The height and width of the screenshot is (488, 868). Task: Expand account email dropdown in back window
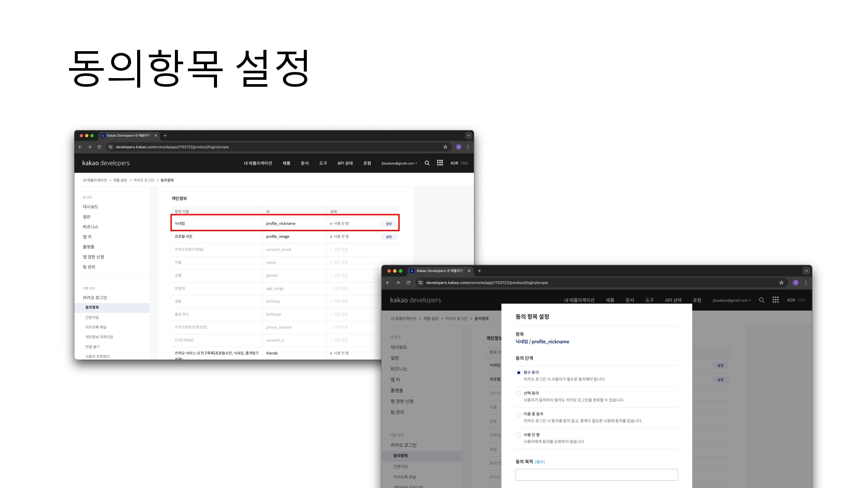(399, 164)
